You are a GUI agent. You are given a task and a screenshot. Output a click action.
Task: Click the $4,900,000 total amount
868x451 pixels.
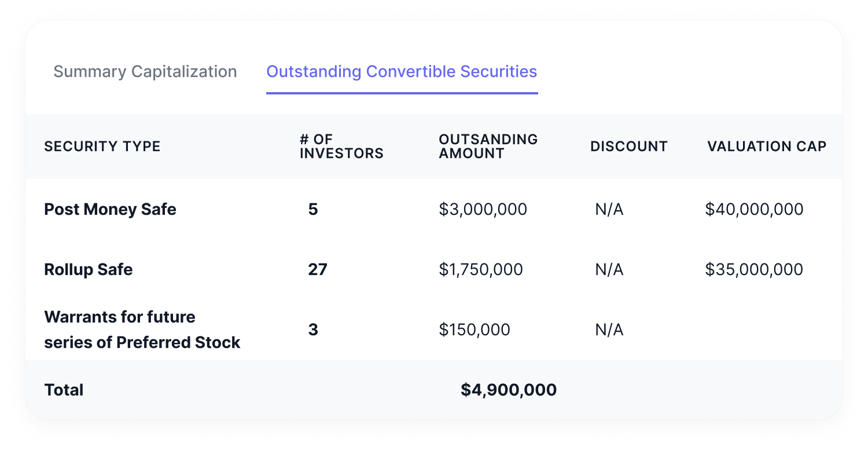(x=509, y=390)
